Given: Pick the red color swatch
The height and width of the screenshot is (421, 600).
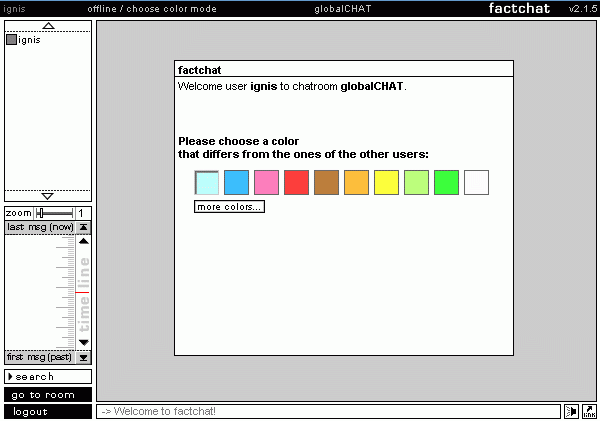Looking at the screenshot, I should pos(297,182).
